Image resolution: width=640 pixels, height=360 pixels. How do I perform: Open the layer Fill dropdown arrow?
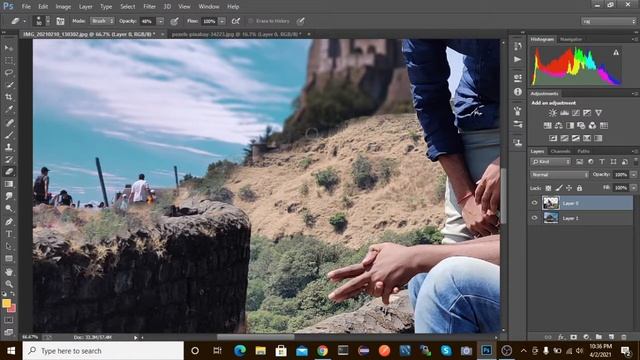(633, 188)
